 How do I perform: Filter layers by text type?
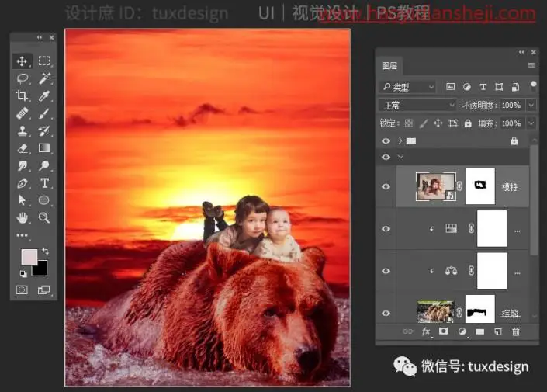(483, 87)
